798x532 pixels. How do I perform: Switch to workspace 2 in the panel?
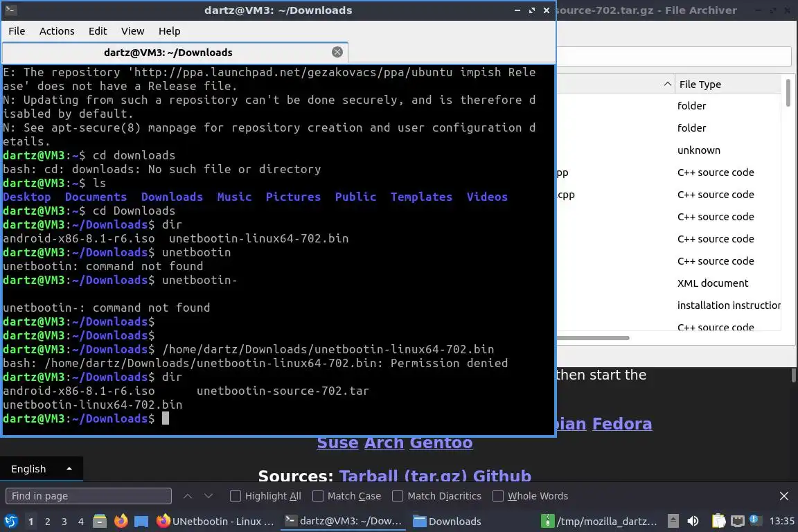click(47, 522)
